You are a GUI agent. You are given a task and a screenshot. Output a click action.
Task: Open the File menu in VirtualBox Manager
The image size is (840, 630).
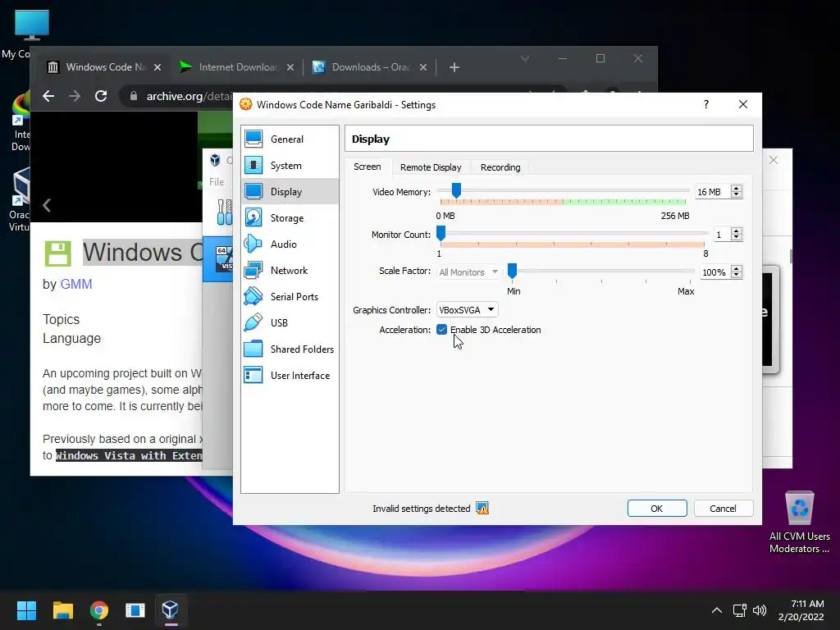pyautogui.click(x=217, y=182)
